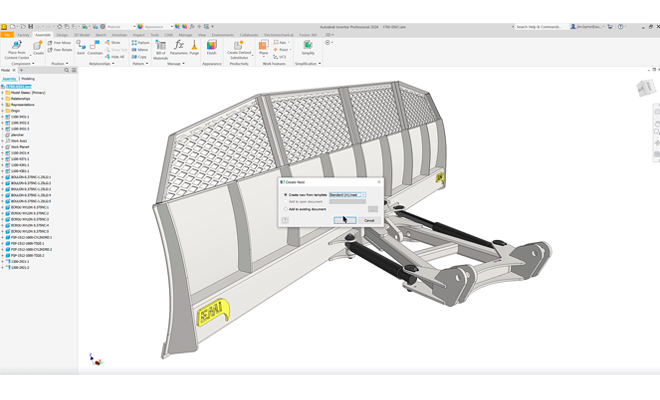Click the Search Help & Commands field
Screen dimensions: 660x400
(x=540, y=27)
